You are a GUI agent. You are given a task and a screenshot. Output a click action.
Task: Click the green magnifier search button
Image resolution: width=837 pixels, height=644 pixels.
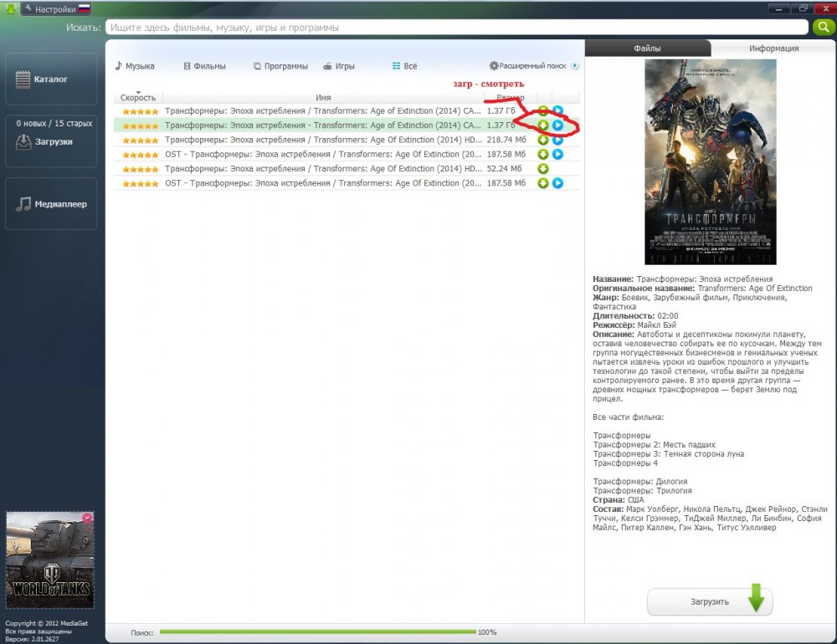(x=824, y=28)
